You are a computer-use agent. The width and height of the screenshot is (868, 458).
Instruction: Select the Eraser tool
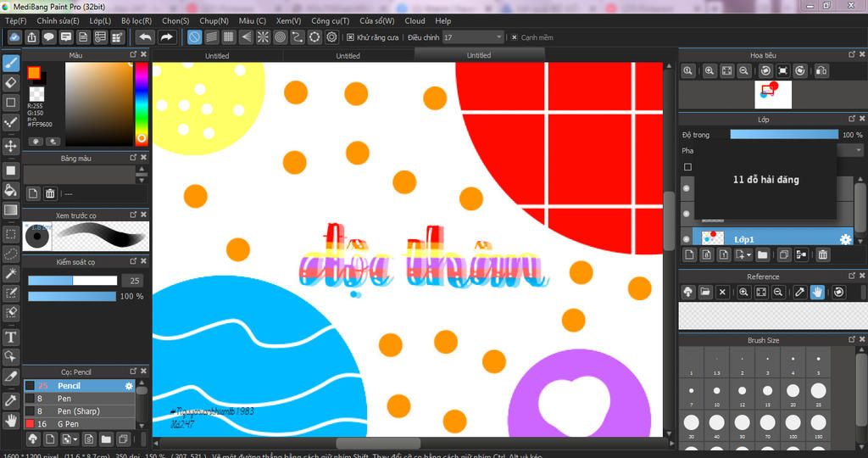pos(10,83)
